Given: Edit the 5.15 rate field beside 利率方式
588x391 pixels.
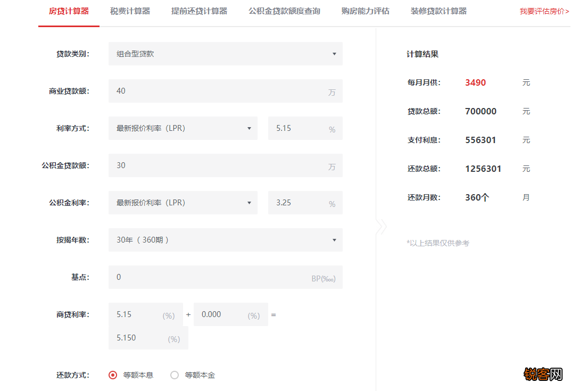Looking at the screenshot, I should 305,128.
